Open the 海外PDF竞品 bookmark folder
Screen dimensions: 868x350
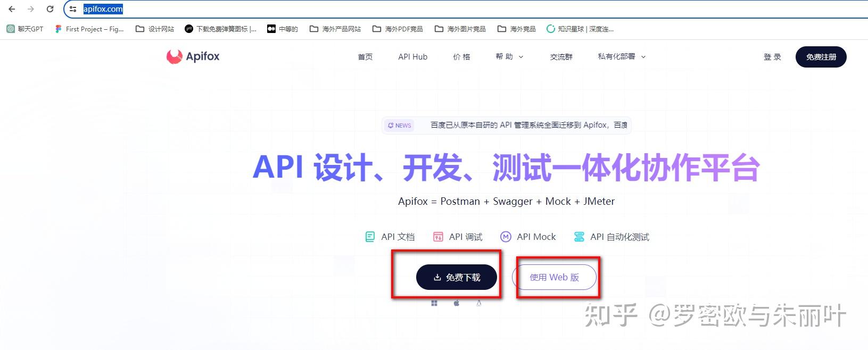pyautogui.click(x=398, y=29)
